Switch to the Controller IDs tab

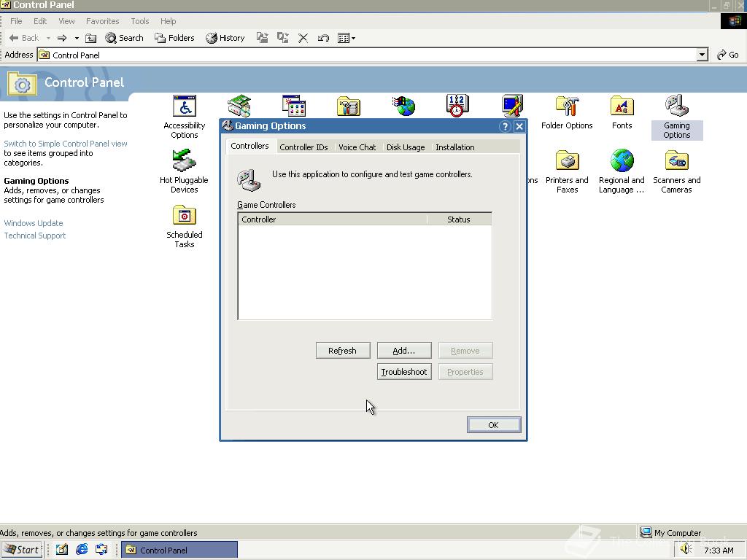304,147
